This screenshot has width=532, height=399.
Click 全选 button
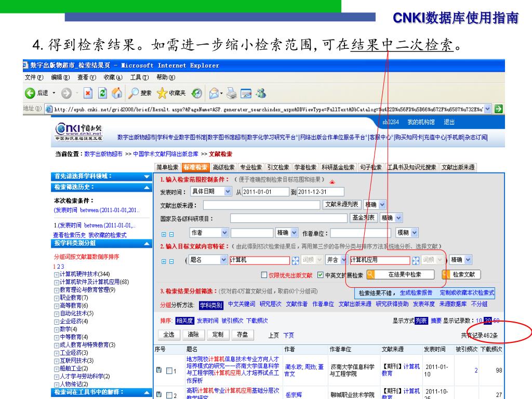pos(169,335)
